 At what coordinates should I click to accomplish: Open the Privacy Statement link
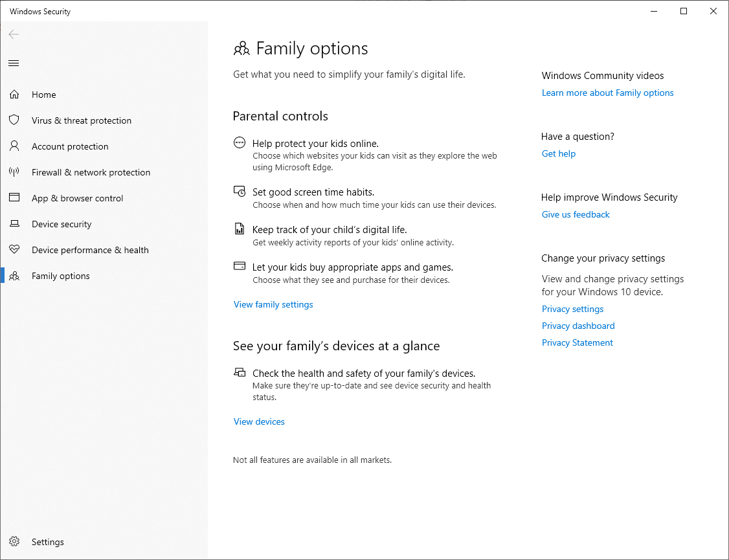[577, 342]
